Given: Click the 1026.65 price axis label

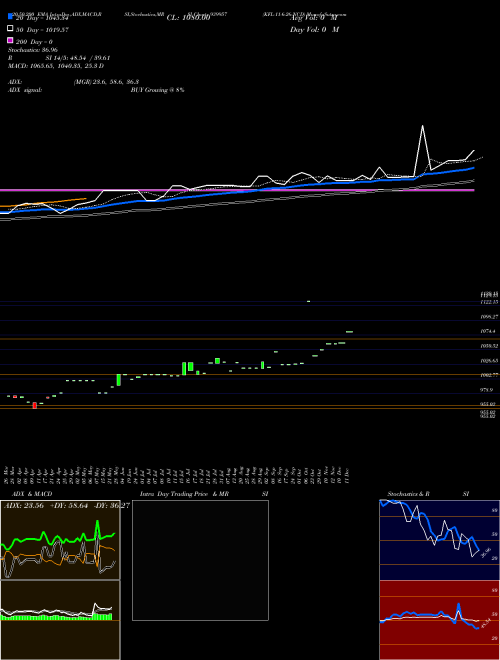Looking at the screenshot, I should coord(489,361).
